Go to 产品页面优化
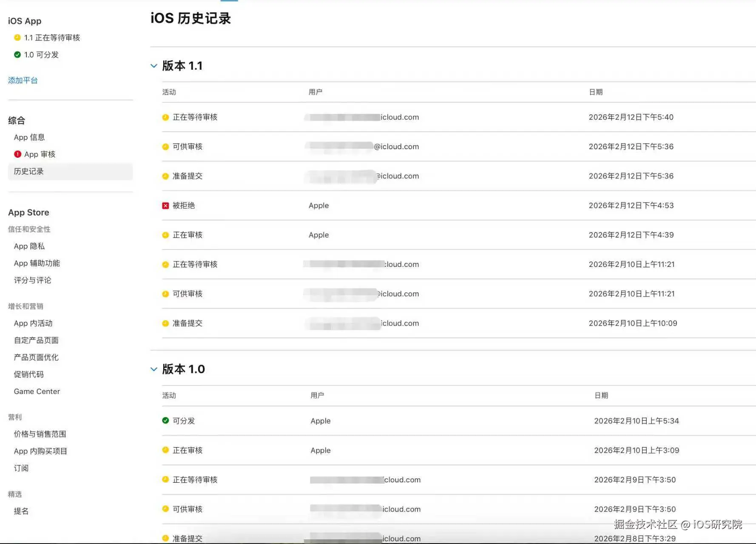Viewport: 756px width, 544px height. click(36, 357)
